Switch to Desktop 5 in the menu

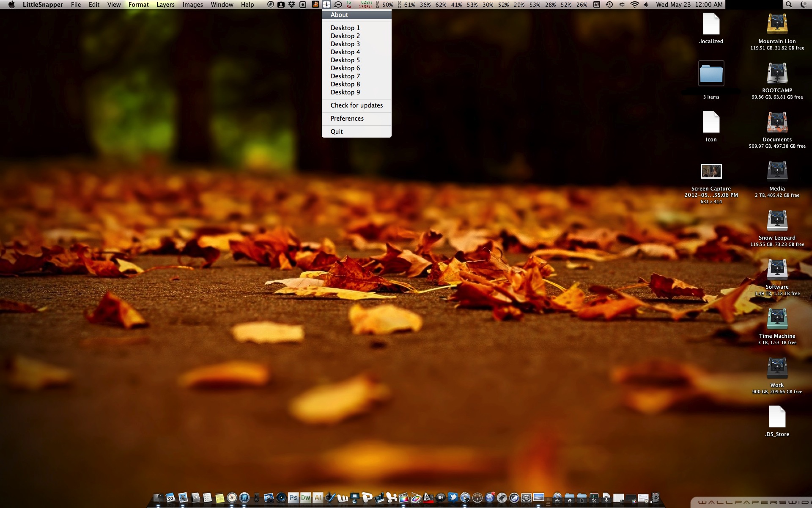tap(345, 60)
